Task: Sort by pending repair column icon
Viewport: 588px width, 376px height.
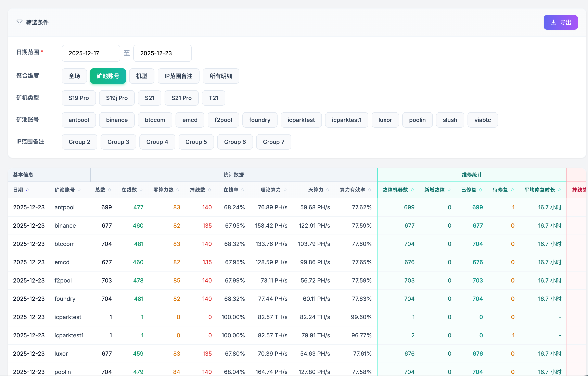Action: click(x=512, y=190)
